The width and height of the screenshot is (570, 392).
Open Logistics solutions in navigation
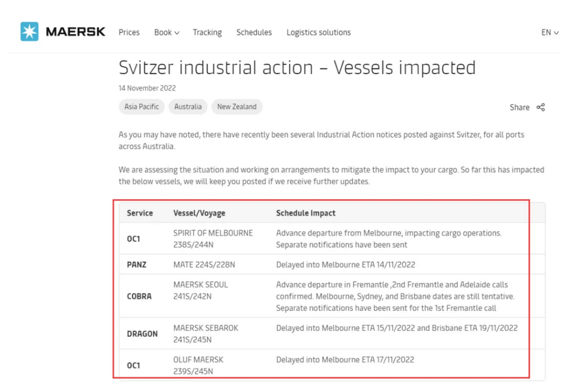[x=318, y=32]
